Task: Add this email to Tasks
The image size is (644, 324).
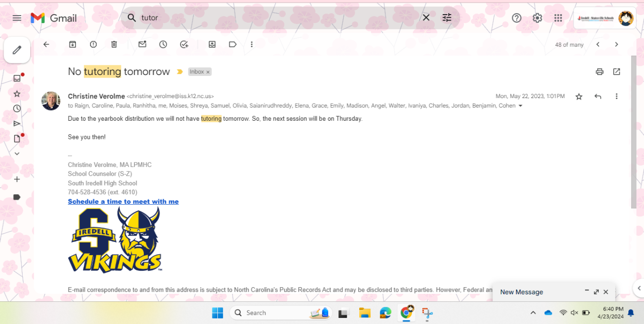Action: 184,44
